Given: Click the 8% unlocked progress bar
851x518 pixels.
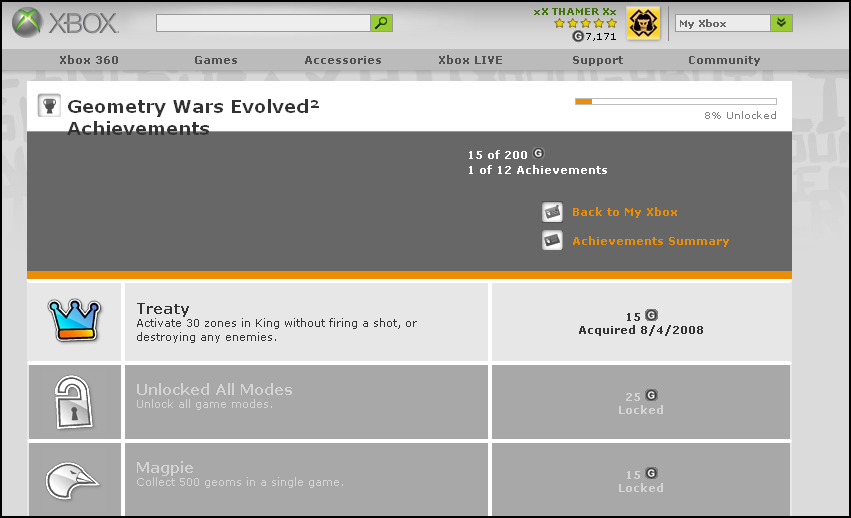Looking at the screenshot, I should pyautogui.click(x=676, y=102).
